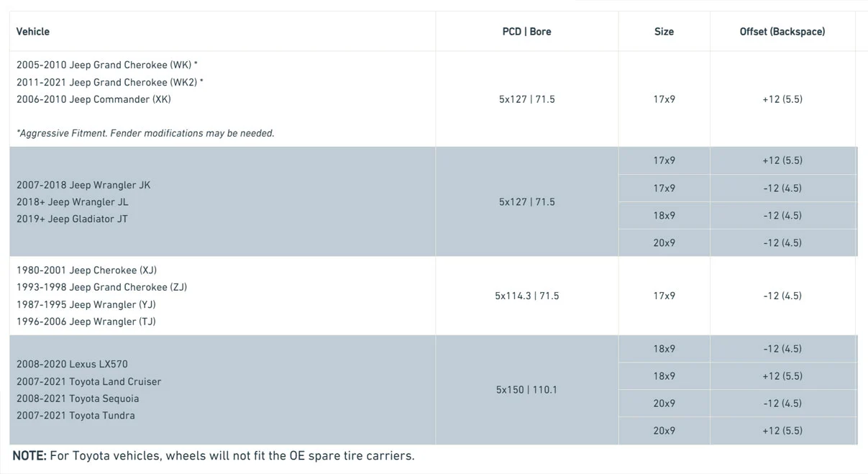Select the 2008-2020 Lexus LX570 entry
This screenshot has height=474, width=868.
[72, 364]
